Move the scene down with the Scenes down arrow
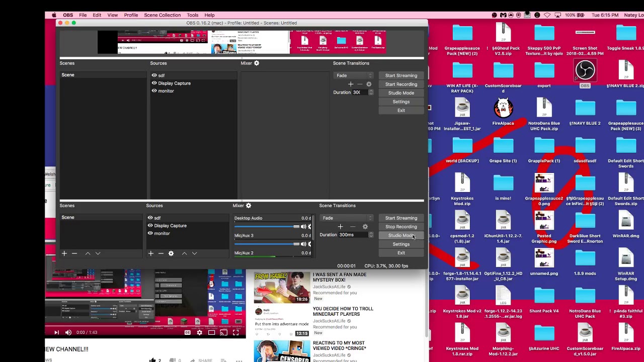This screenshot has height=362, width=644. pyautogui.click(x=98, y=253)
